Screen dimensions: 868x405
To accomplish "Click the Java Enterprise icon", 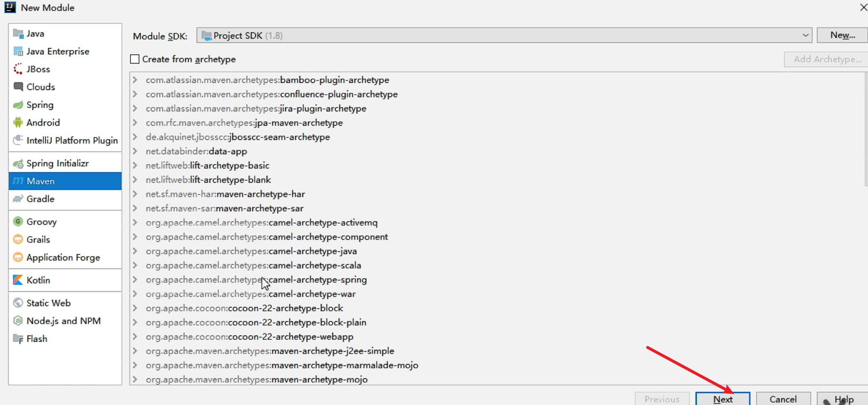I will (x=18, y=51).
